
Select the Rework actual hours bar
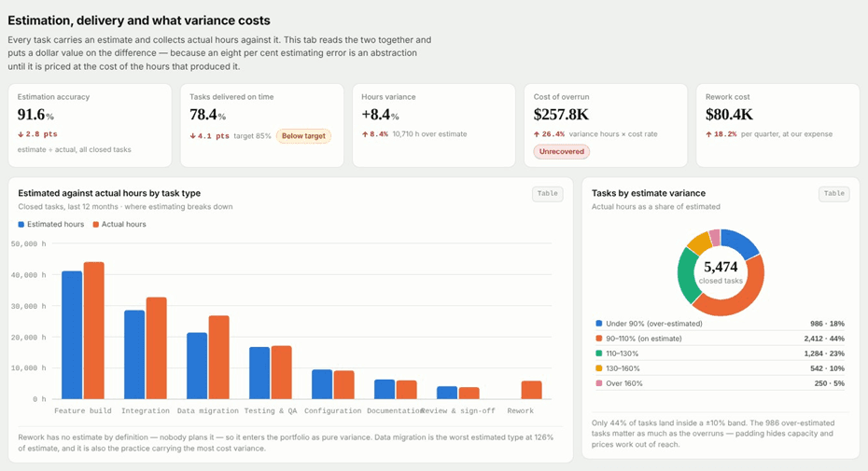click(532, 390)
